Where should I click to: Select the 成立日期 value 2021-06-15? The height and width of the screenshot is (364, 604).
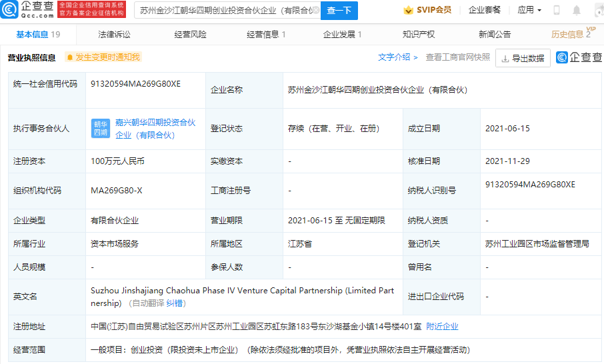(x=507, y=129)
